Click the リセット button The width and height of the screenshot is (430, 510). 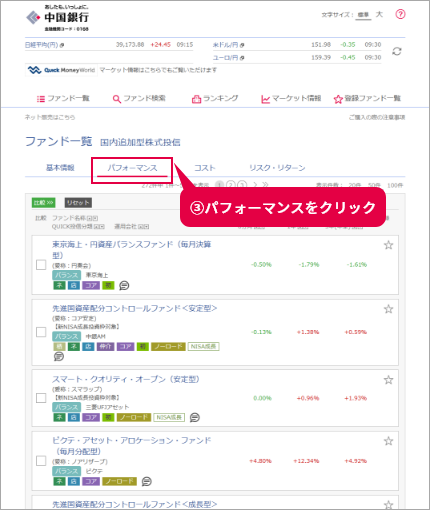click(78, 203)
